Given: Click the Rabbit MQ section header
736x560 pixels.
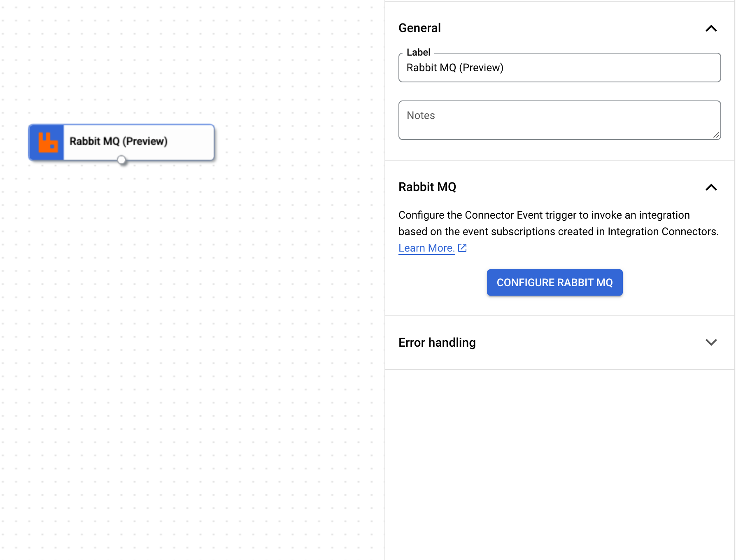Looking at the screenshot, I should tap(427, 187).
